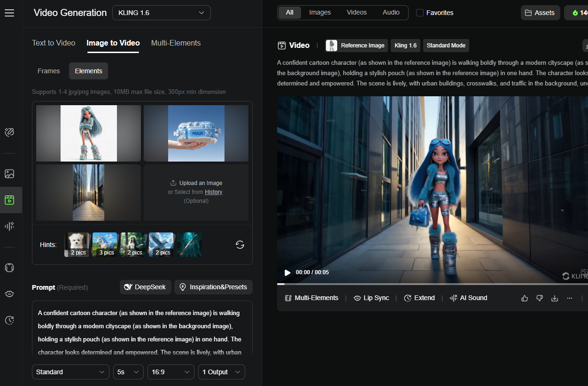Like the generated video with thumbs up

(x=525, y=298)
